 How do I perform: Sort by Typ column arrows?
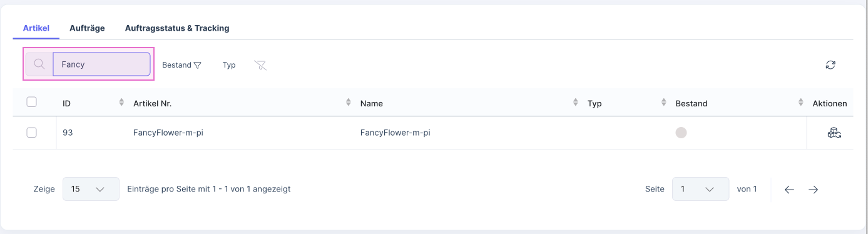tap(663, 103)
